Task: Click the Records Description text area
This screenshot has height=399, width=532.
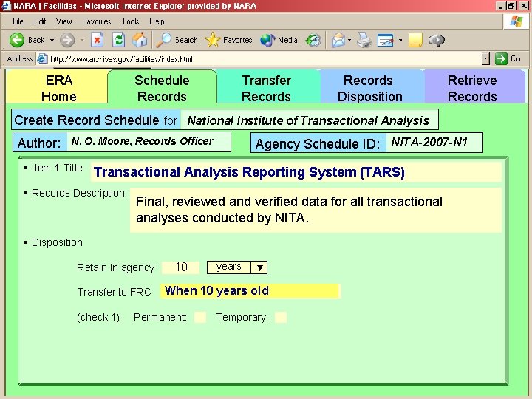Action: pos(316,210)
